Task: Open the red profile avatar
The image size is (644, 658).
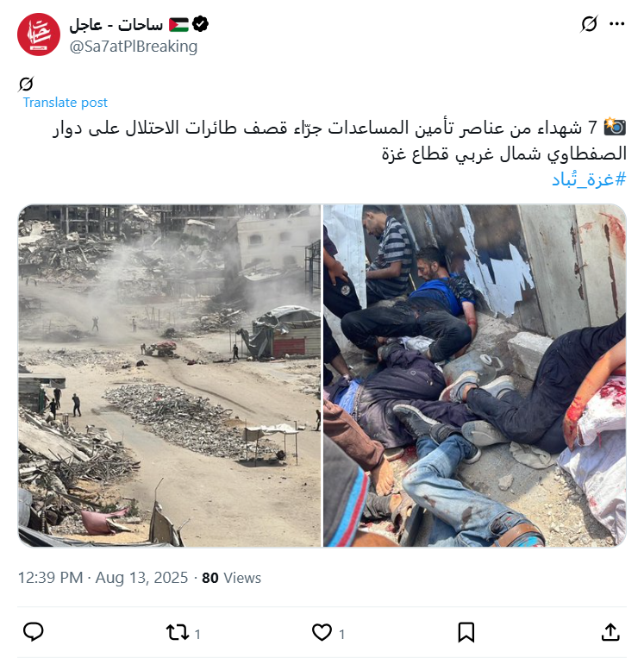Action: coord(39,34)
